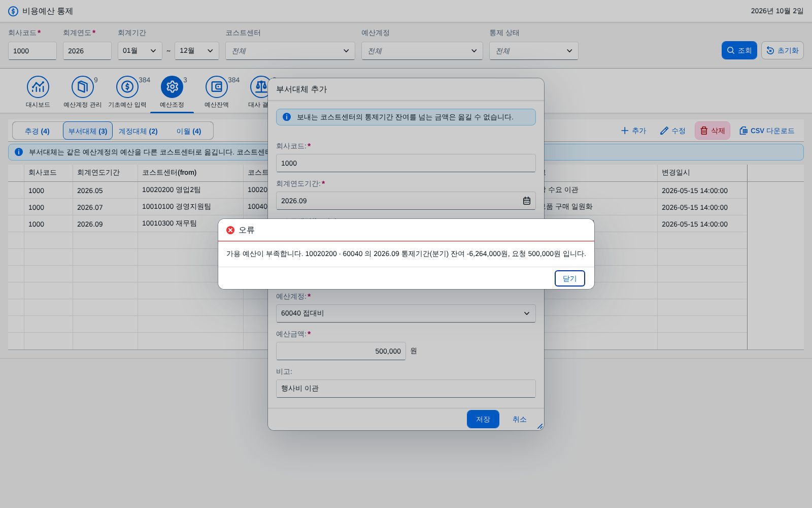Click the 변경일시 column header
The height and width of the screenshot is (508, 812).
pyautogui.click(x=702, y=173)
